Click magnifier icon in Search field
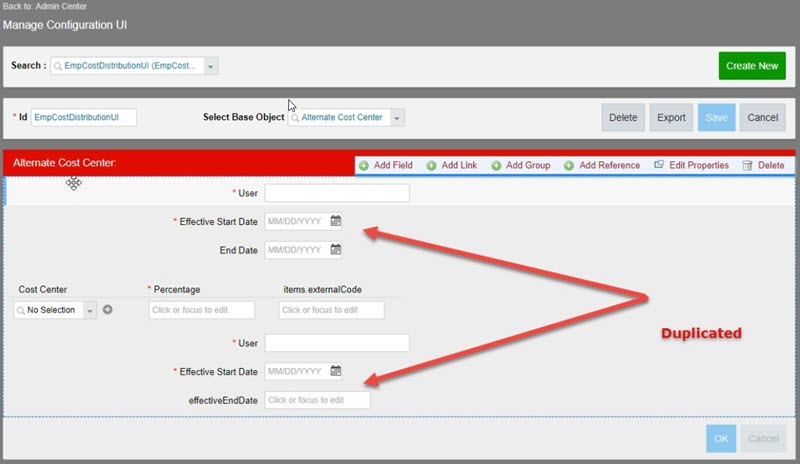800x464 pixels. 58,66
